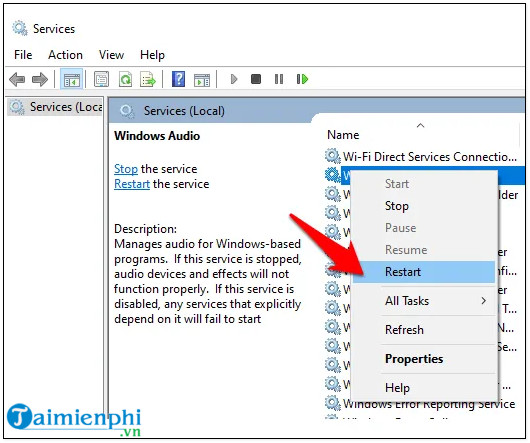The image size is (530, 443).
Task: Toggle the Show/Hide Action Pane icon
Action: [x=202, y=80]
